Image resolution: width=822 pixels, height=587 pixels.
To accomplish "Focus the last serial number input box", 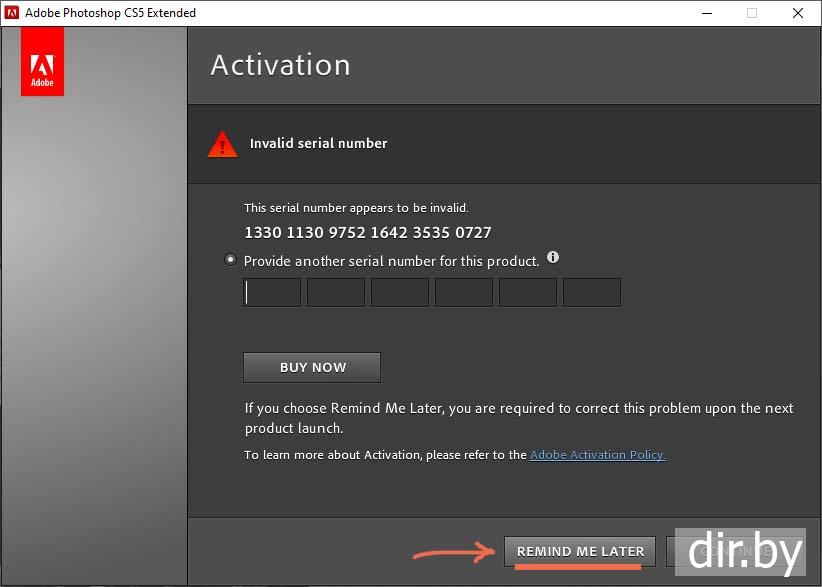I will pyautogui.click(x=592, y=292).
